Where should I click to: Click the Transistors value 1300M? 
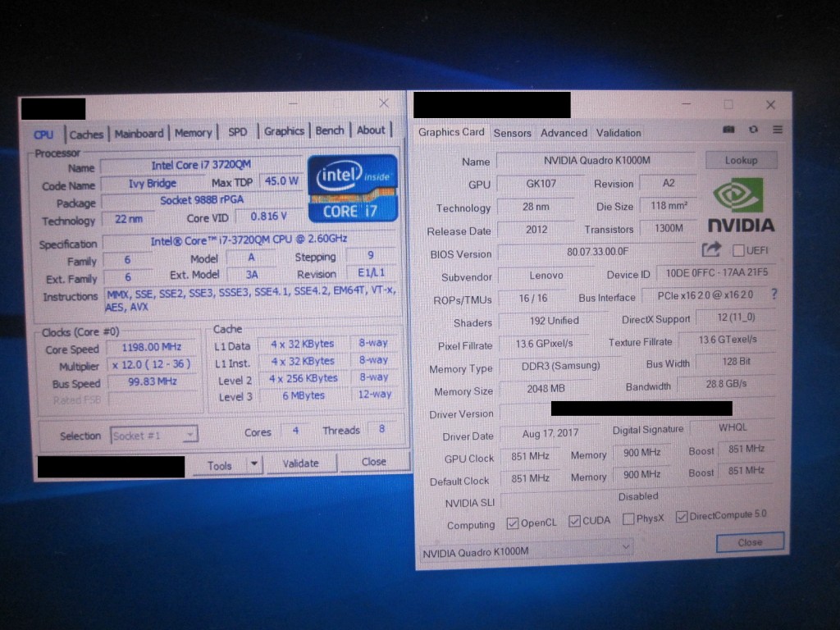click(x=669, y=229)
